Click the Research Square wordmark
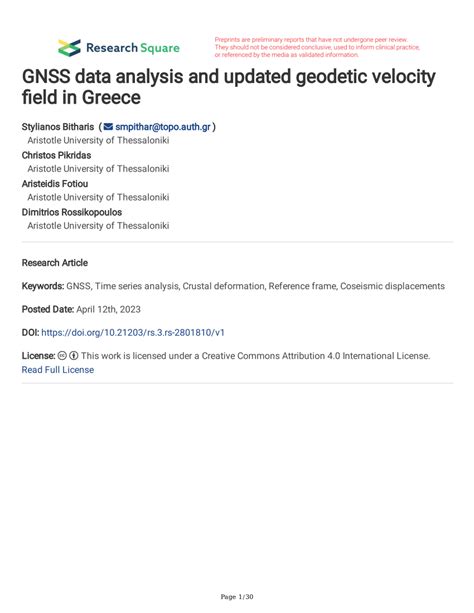Viewport: 474px width, 613px height. click(x=133, y=48)
